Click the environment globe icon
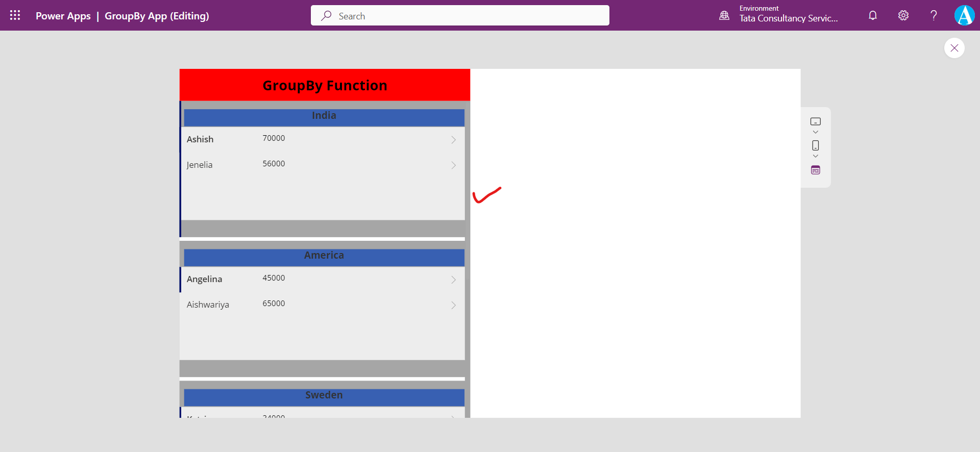 pos(724,15)
